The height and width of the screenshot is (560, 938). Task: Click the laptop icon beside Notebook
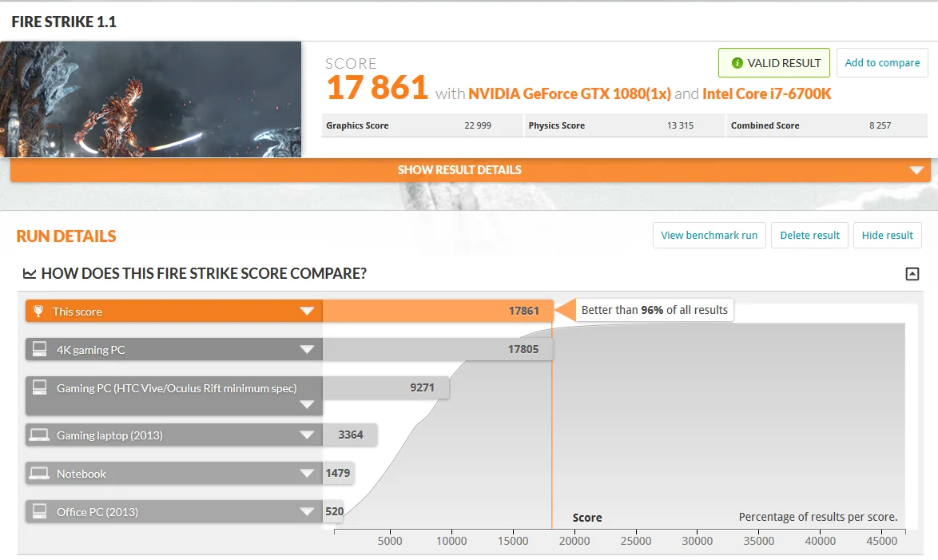point(39,473)
